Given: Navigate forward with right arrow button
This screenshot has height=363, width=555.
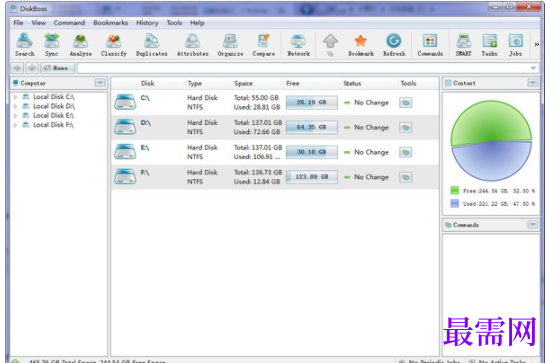Looking at the screenshot, I should click(32, 68).
